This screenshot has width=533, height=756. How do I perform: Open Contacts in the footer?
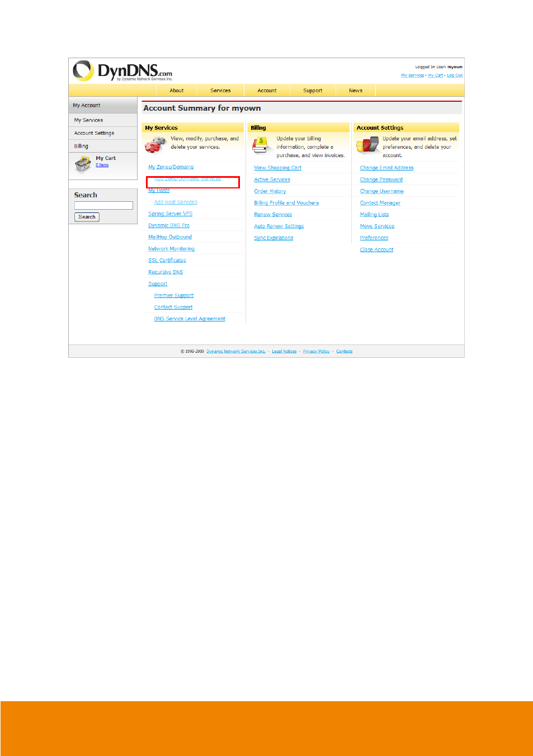tap(345, 352)
